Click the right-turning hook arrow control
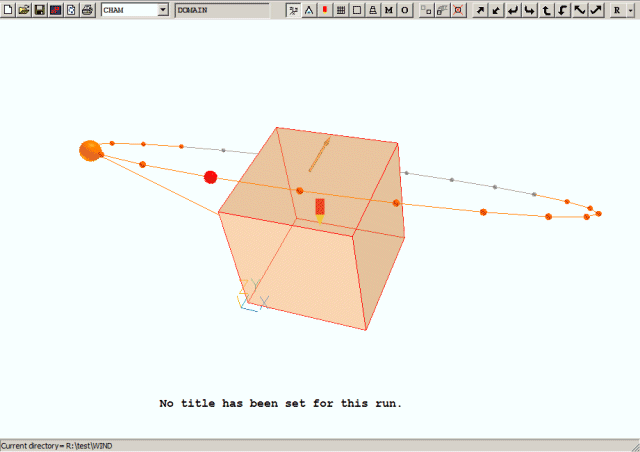 530,10
